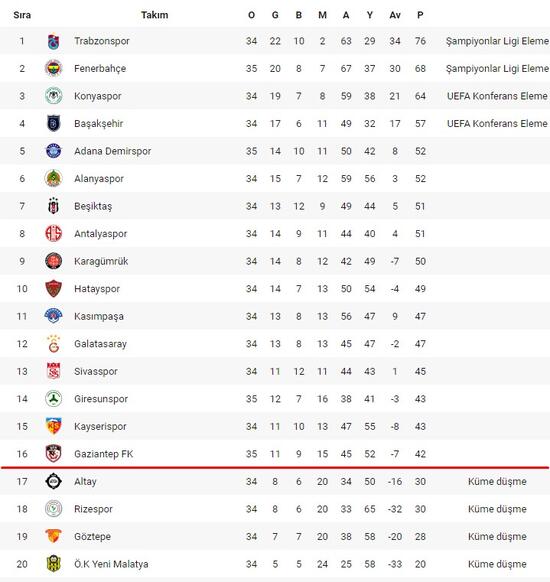This screenshot has width=550, height=582.
Task: Sort table by the P points column
Action: coord(420,15)
